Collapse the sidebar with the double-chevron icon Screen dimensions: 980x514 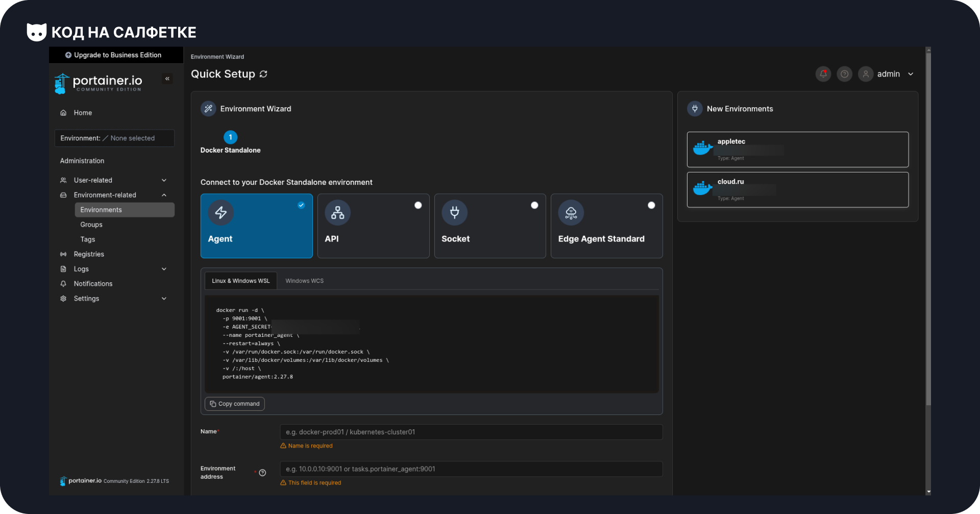click(x=167, y=79)
